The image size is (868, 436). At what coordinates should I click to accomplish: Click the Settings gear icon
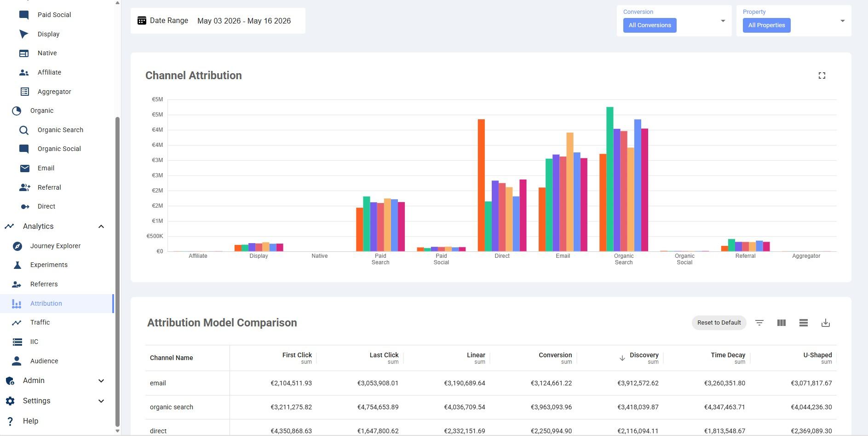click(x=10, y=401)
